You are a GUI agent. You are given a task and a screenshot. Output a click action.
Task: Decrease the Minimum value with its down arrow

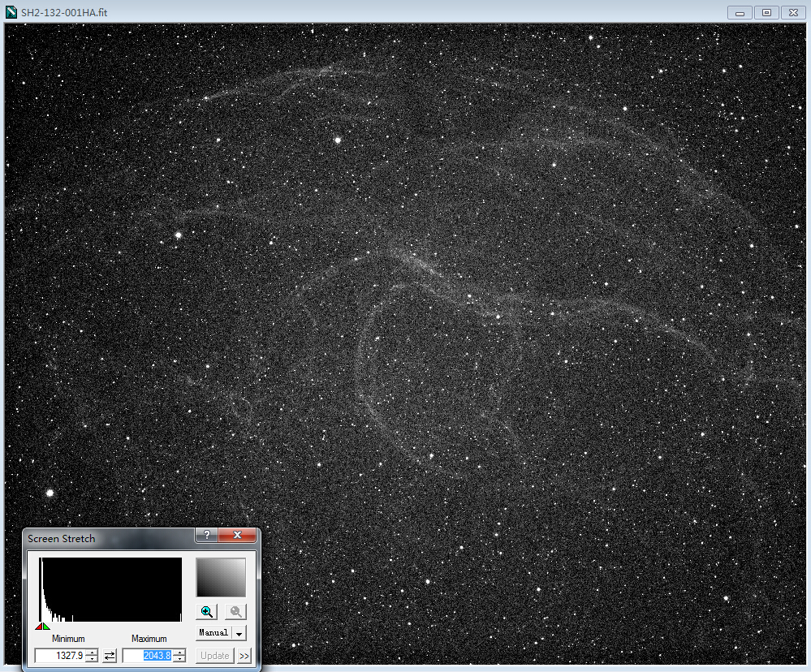pyautogui.click(x=92, y=659)
